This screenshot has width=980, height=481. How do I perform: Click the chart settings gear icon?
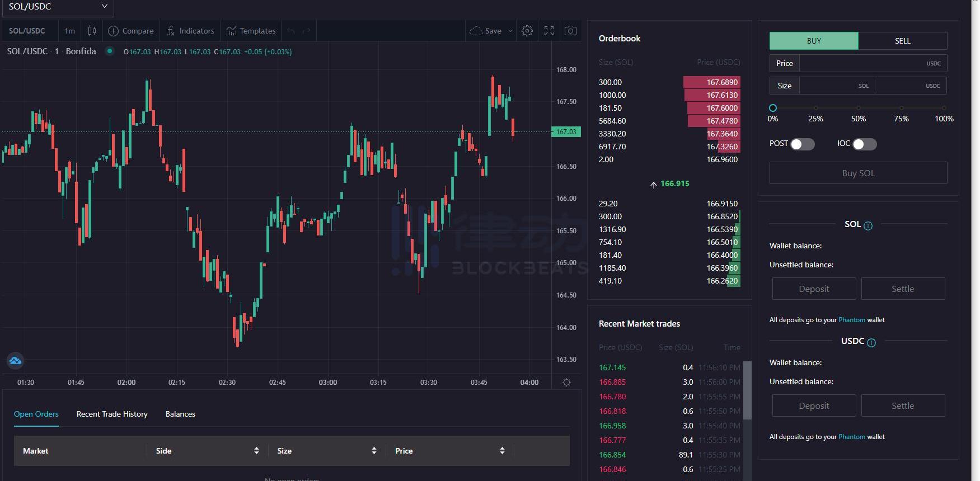pos(527,31)
